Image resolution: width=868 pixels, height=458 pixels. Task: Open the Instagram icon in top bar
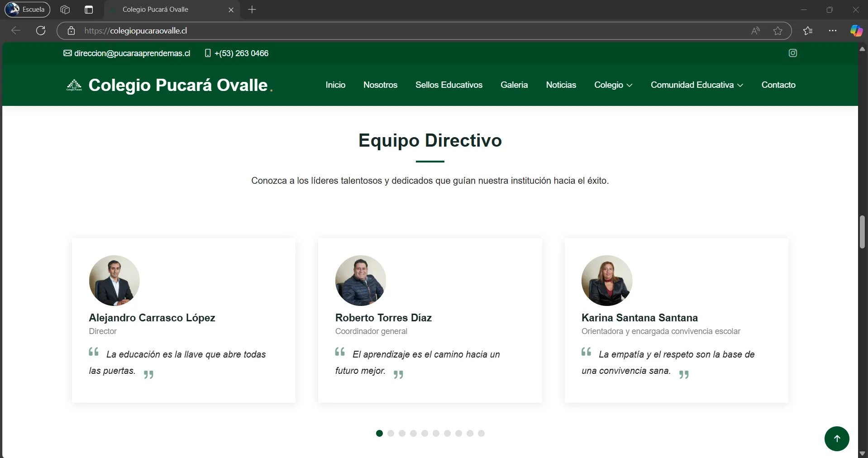(792, 53)
